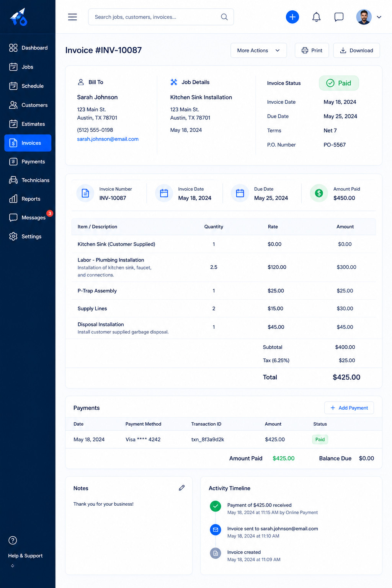The image size is (392, 588).
Task: Click the Invoice Number document icon
Action: 85,193
